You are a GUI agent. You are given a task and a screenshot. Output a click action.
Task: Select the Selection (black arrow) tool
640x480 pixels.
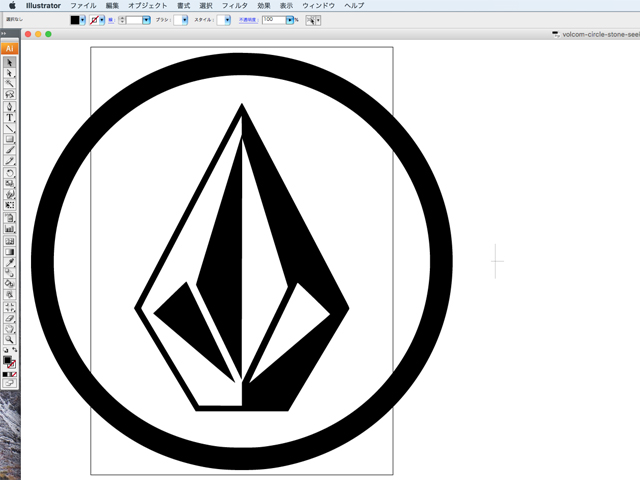pyautogui.click(x=9, y=62)
